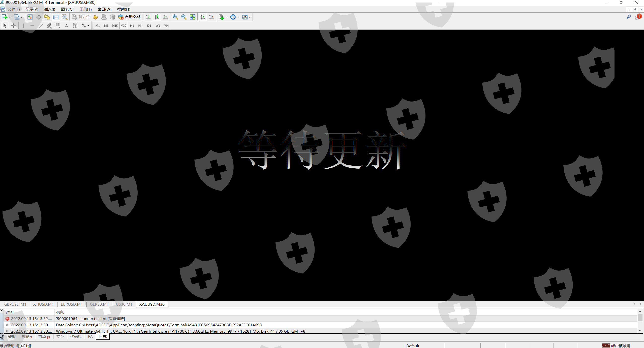Select the Fibonacci retracement tool
The height and width of the screenshot is (348, 644).
58,26
